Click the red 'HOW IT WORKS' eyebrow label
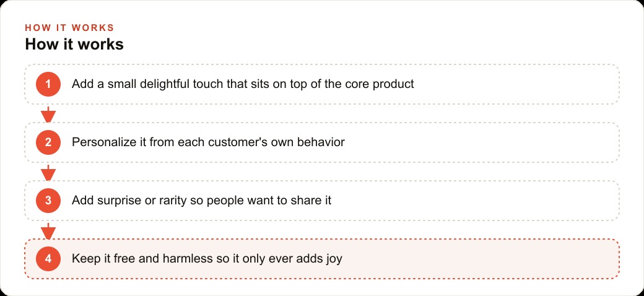The width and height of the screenshot is (644, 296). coord(69,28)
